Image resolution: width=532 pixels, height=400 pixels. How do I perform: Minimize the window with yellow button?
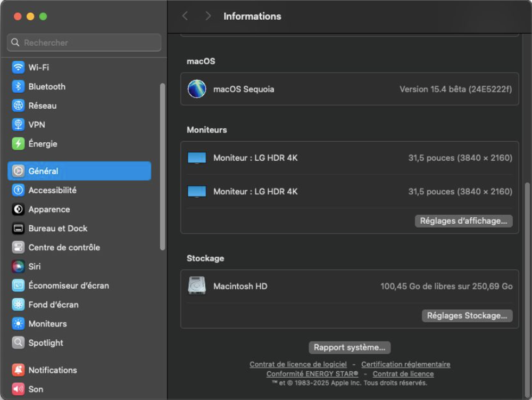(x=30, y=17)
